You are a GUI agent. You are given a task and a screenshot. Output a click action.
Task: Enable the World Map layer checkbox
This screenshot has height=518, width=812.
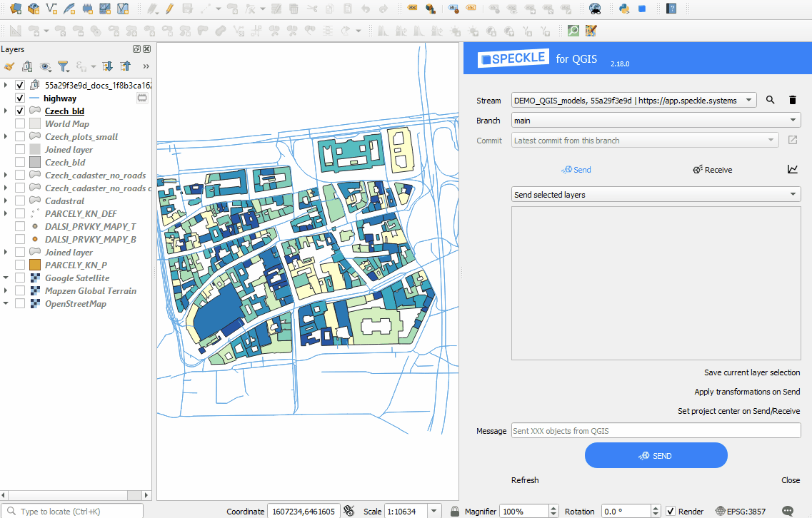coord(20,124)
